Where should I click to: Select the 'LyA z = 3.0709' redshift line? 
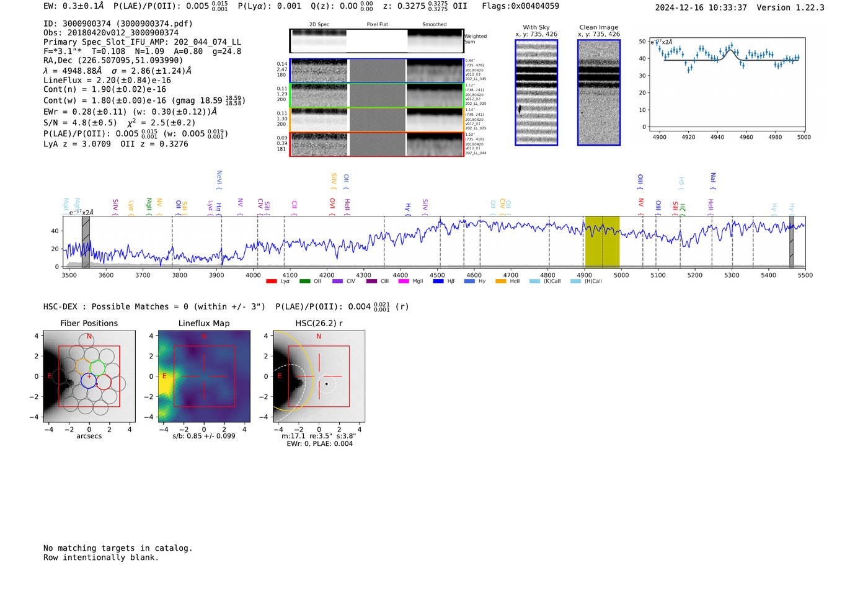pos(77,144)
